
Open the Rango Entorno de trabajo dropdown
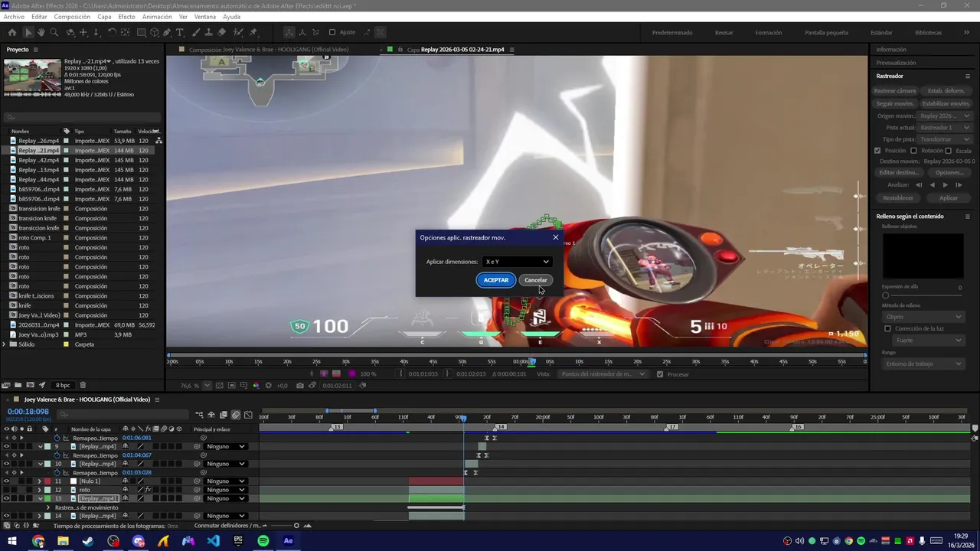923,364
